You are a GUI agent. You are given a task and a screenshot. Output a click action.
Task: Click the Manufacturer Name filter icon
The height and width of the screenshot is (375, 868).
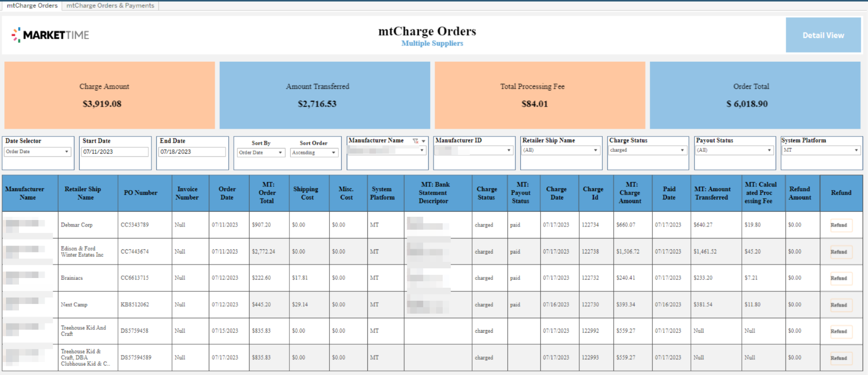click(x=416, y=141)
